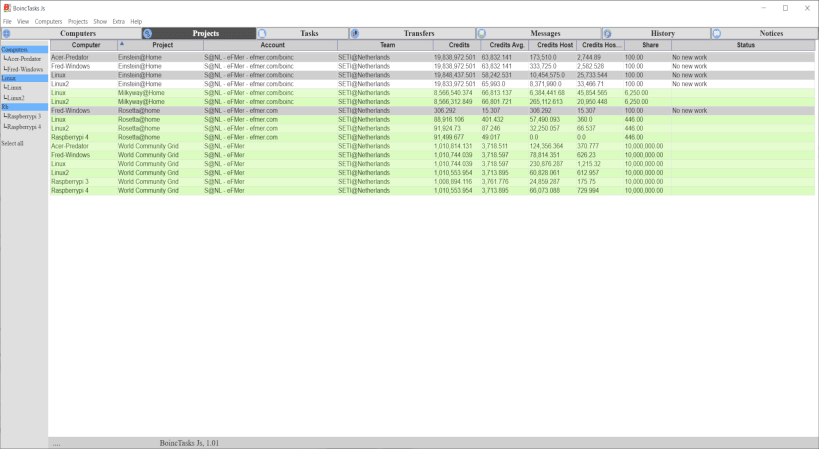The height and width of the screenshot is (449, 819).
Task: Click World Community Grid in Acer-Predator row
Action: click(148, 146)
